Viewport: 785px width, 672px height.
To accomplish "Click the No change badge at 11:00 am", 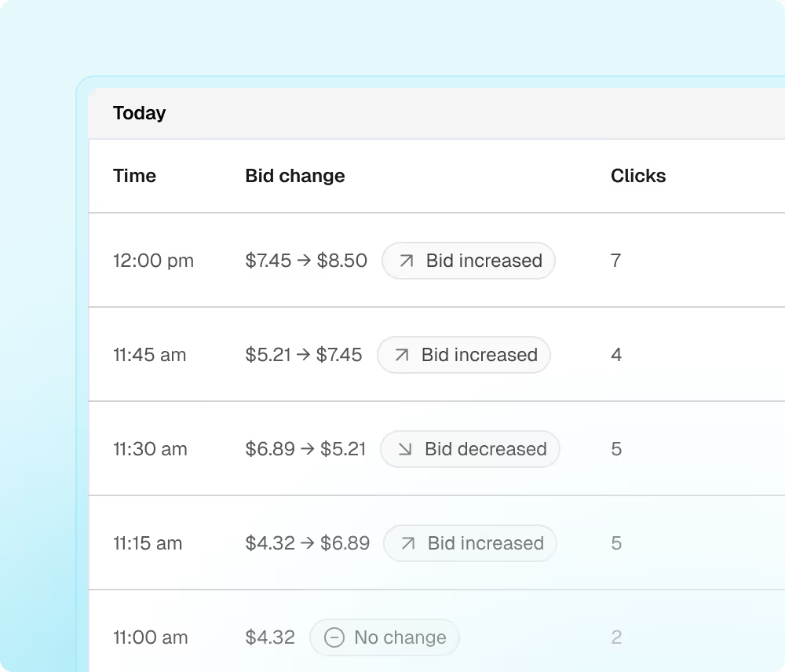I will (x=385, y=637).
